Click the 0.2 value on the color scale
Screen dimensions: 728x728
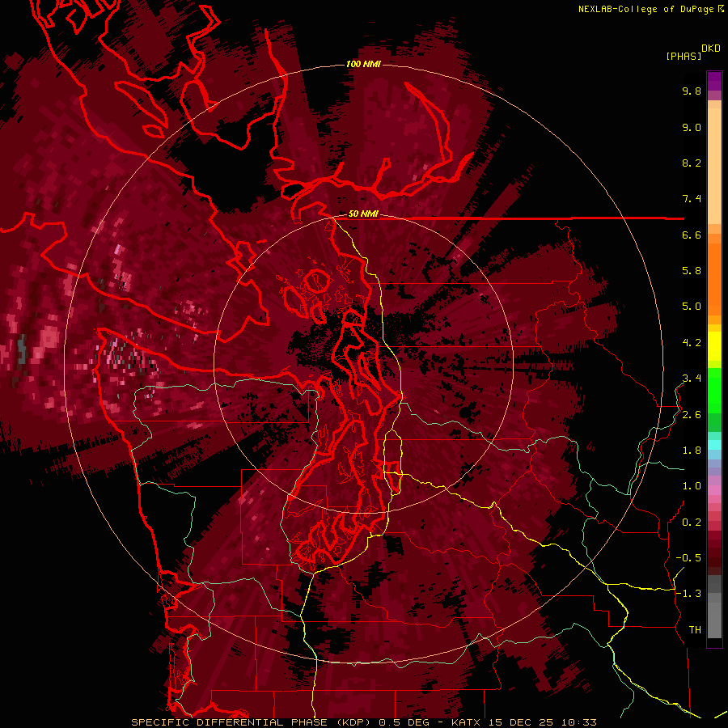click(x=692, y=523)
